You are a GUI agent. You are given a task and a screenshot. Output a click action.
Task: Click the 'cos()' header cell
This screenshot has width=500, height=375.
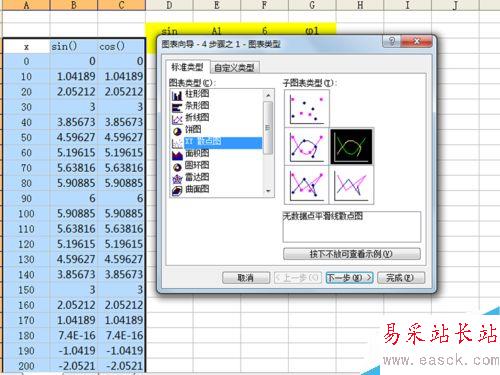click(121, 46)
